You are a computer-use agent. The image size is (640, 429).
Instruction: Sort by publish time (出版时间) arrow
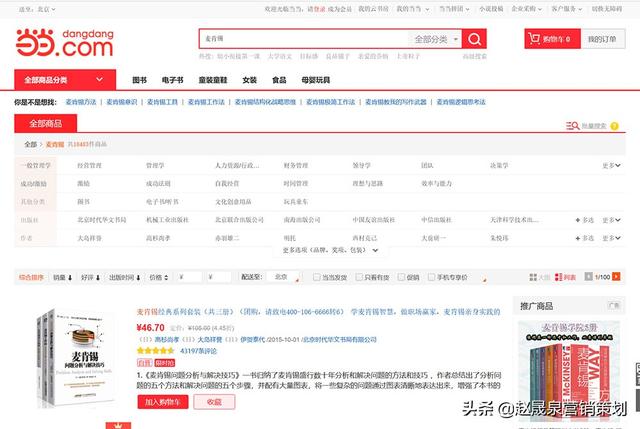pyautogui.click(x=138, y=278)
